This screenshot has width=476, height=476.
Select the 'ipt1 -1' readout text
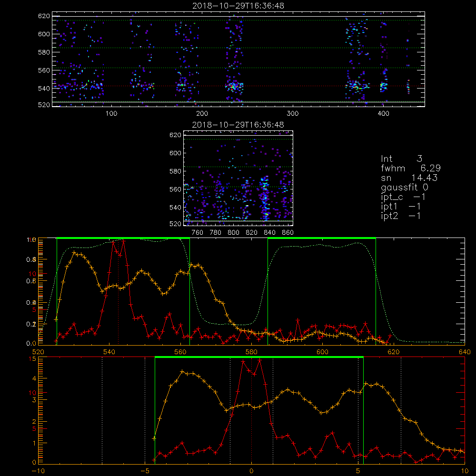pyautogui.click(x=401, y=207)
